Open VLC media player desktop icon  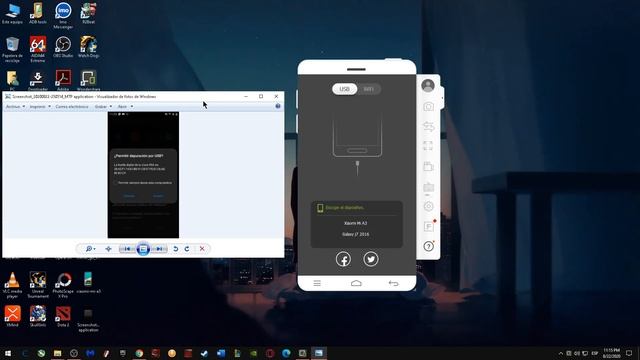[12, 285]
